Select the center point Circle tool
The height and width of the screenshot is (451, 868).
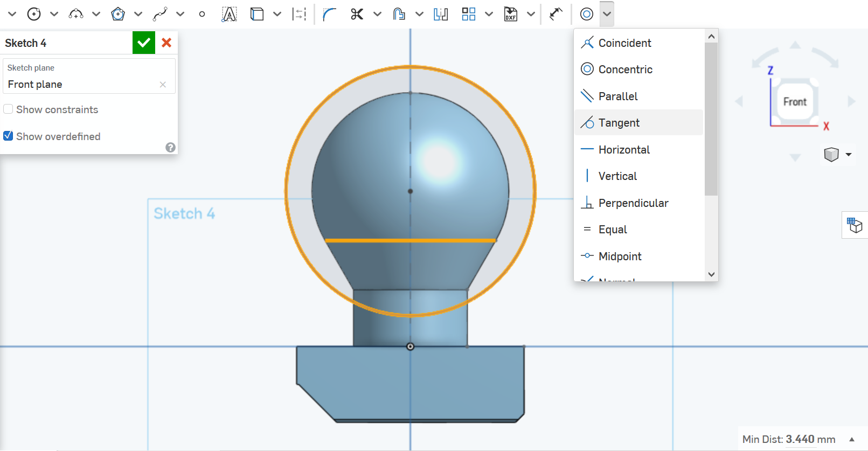34,14
